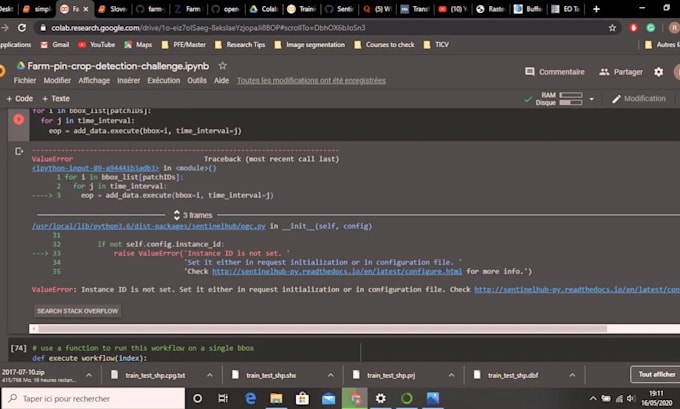The height and width of the screenshot is (409, 680).
Task: Click the Partager share button
Action: [620, 72]
